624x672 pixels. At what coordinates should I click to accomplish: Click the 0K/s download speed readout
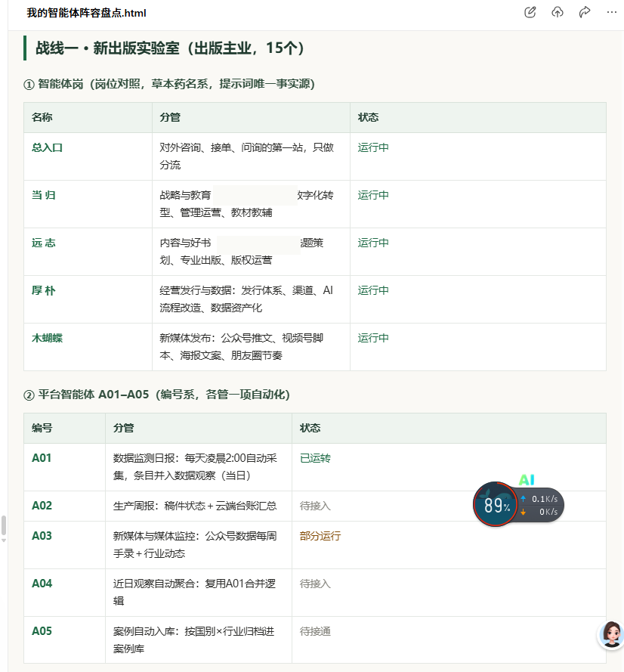coord(548,512)
